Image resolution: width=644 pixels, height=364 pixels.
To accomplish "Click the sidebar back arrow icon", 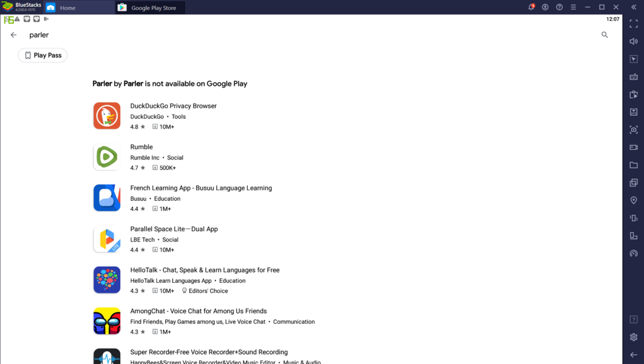I will pos(634,354).
